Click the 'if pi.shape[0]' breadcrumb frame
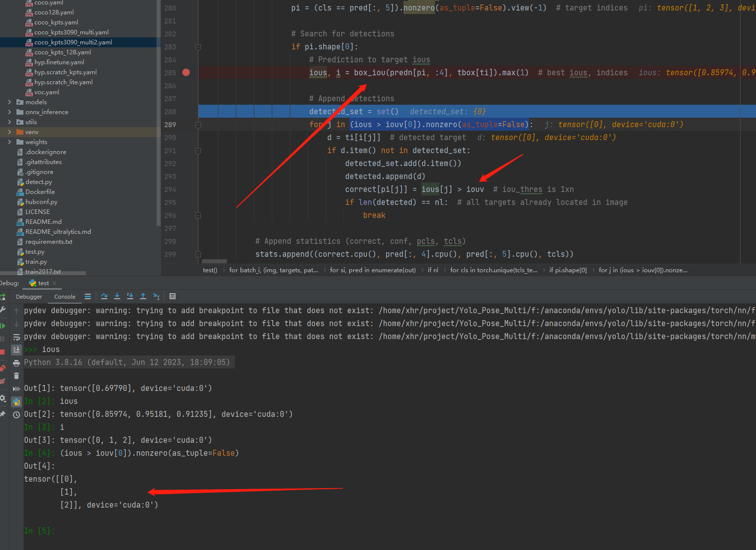The height and width of the screenshot is (550, 756). tap(568, 270)
